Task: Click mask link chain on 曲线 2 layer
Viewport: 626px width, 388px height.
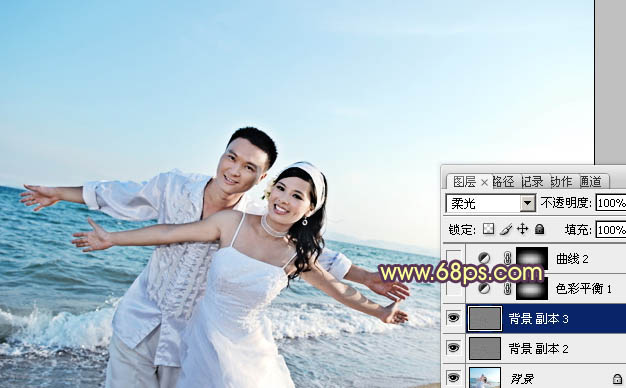Action: [x=507, y=258]
